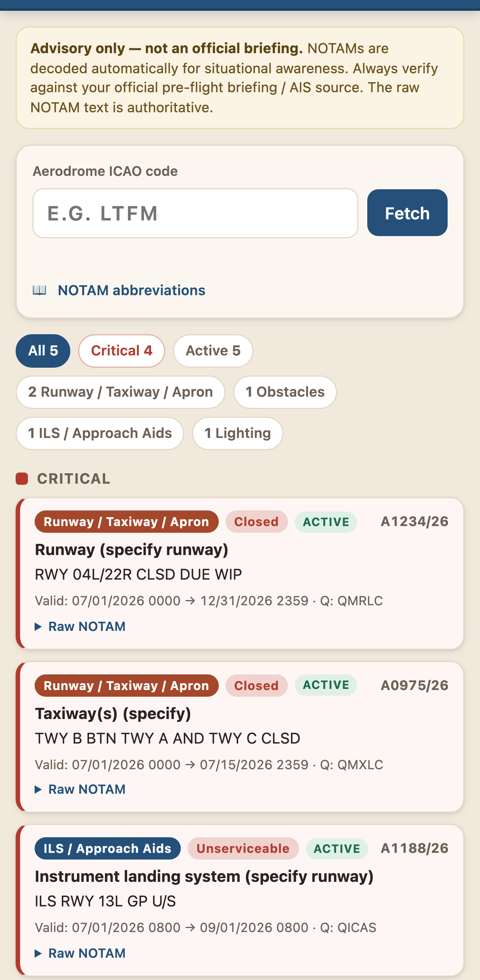Click the CRITICAL section heading
This screenshot has width=480, height=980.
click(x=73, y=478)
